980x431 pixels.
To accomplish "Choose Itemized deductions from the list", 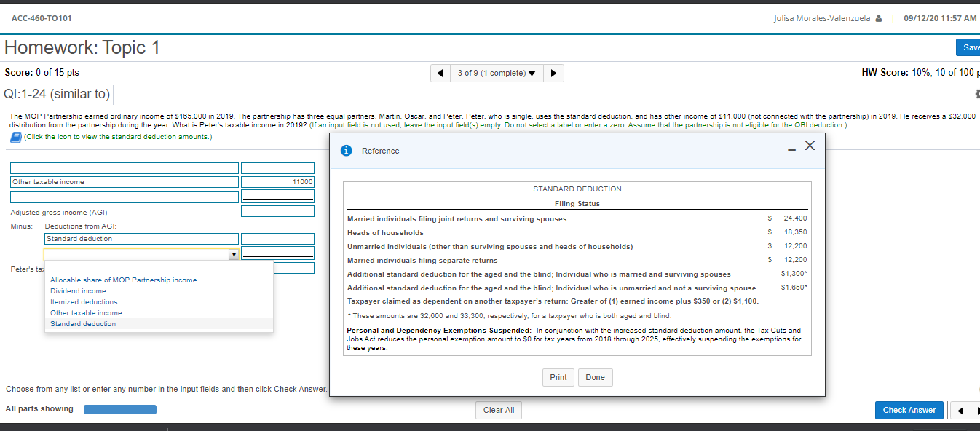I will pyautogui.click(x=84, y=302).
